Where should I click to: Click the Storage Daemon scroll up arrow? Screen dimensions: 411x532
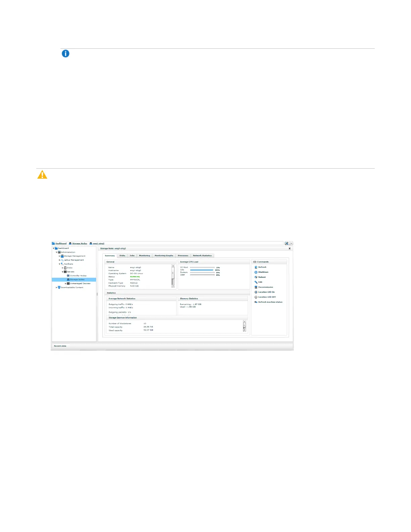(244, 322)
